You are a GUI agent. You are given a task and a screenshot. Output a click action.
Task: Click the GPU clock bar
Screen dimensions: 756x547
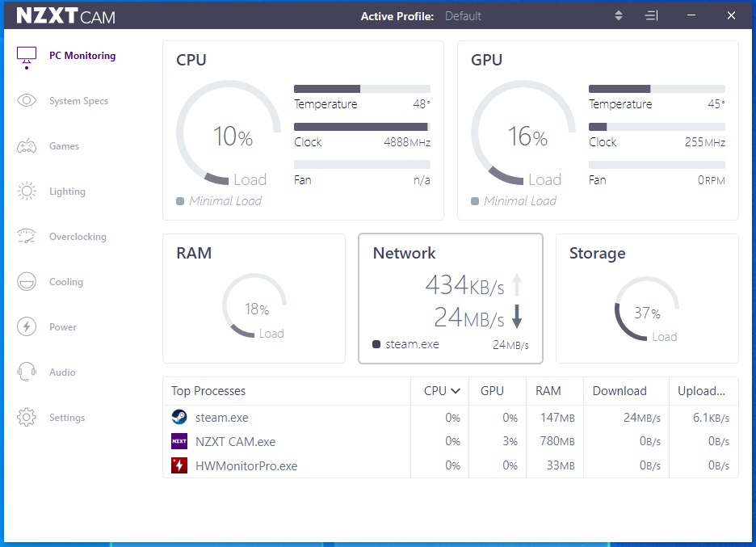coord(657,127)
